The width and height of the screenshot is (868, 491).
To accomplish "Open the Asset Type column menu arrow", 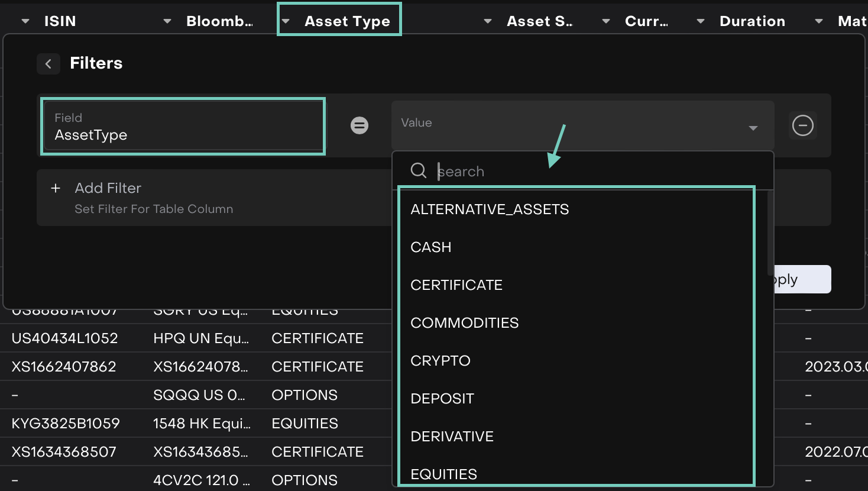I will tap(286, 21).
